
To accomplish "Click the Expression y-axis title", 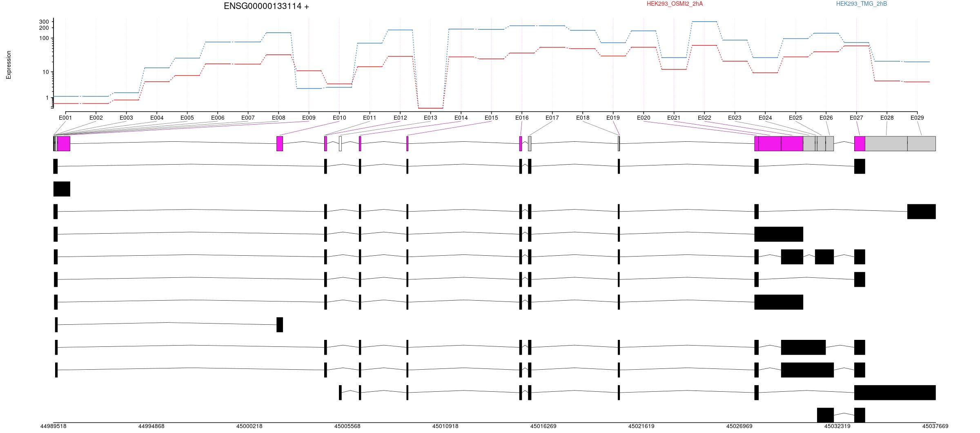I will point(9,65).
